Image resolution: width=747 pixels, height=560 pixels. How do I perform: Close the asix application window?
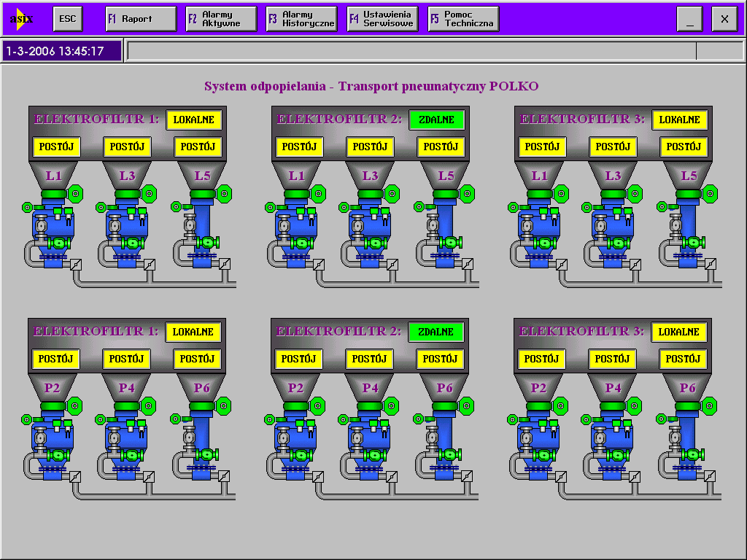(724, 19)
